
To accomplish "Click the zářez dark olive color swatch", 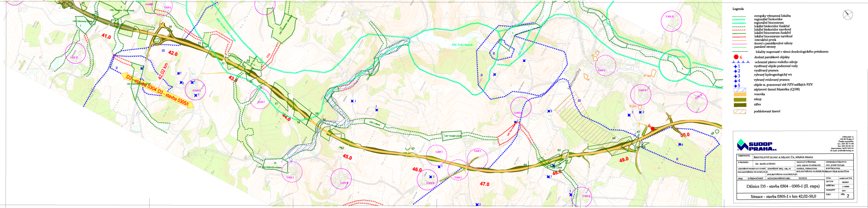I will (x=740, y=105).
